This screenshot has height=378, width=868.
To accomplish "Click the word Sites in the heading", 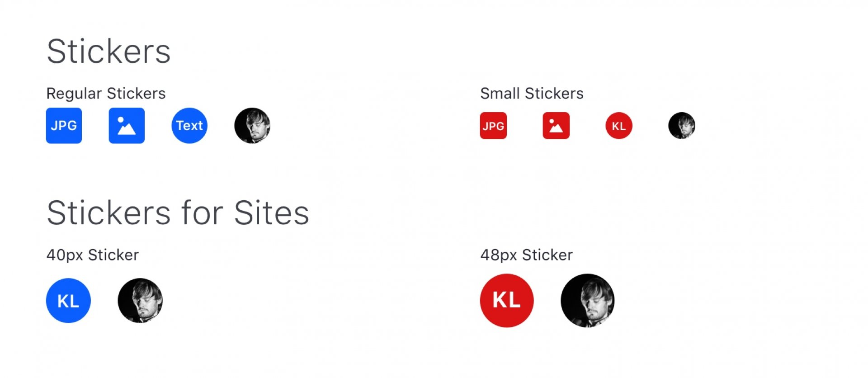I will tap(271, 213).
